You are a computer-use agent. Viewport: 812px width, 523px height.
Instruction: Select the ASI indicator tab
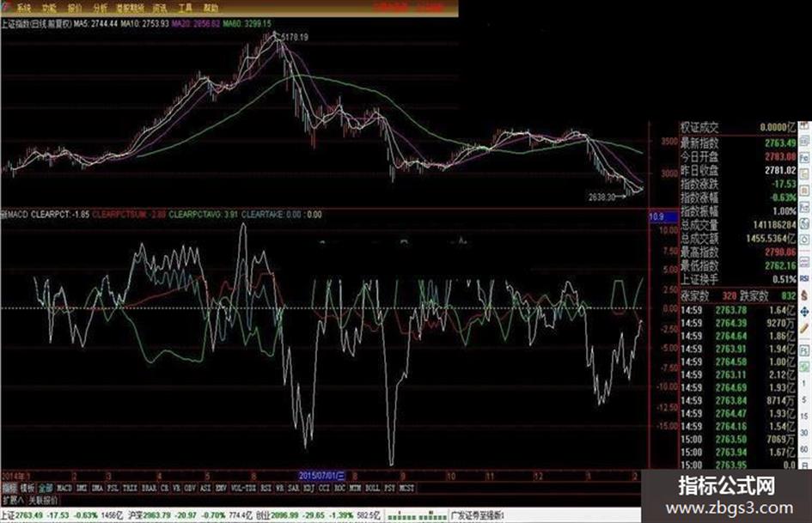(x=205, y=488)
